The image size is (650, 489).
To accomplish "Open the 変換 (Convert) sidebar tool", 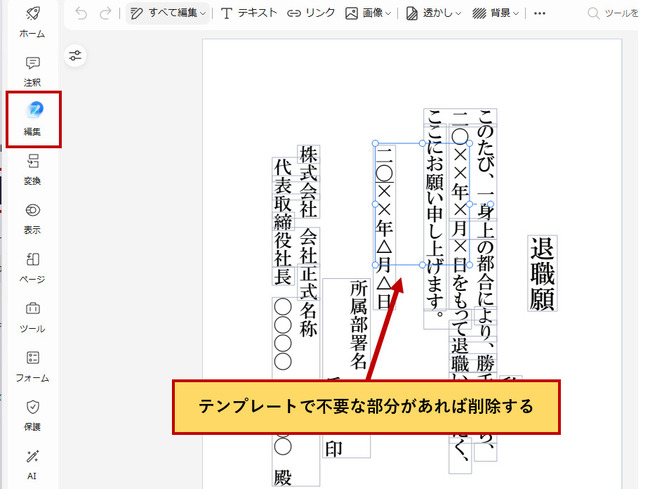I will [x=32, y=169].
